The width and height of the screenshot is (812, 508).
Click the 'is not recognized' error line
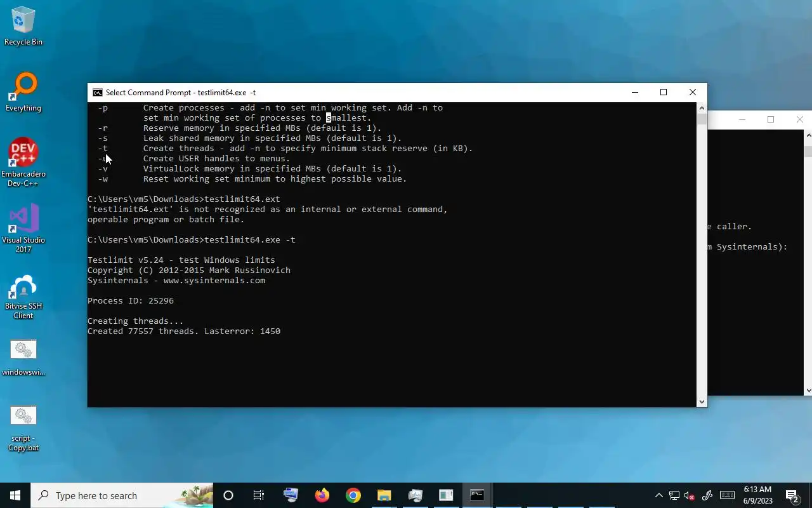[268, 209]
